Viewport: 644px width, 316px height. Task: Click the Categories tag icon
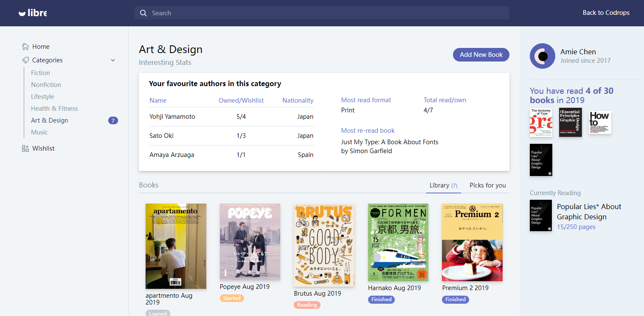pyautogui.click(x=25, y=60)
